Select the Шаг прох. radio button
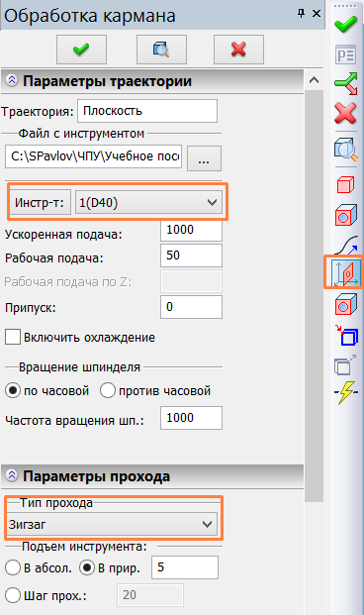The image size is (364, 615). (13, 595)
